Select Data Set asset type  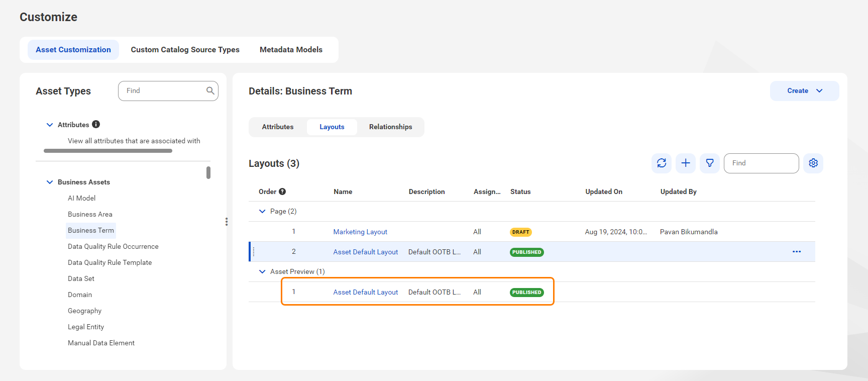(81, 278)
